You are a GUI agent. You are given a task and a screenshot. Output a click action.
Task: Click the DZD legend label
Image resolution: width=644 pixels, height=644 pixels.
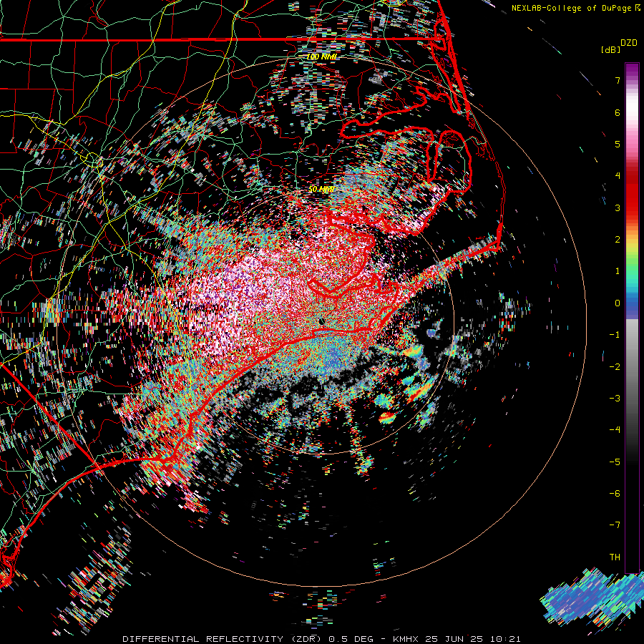point(629,43)
